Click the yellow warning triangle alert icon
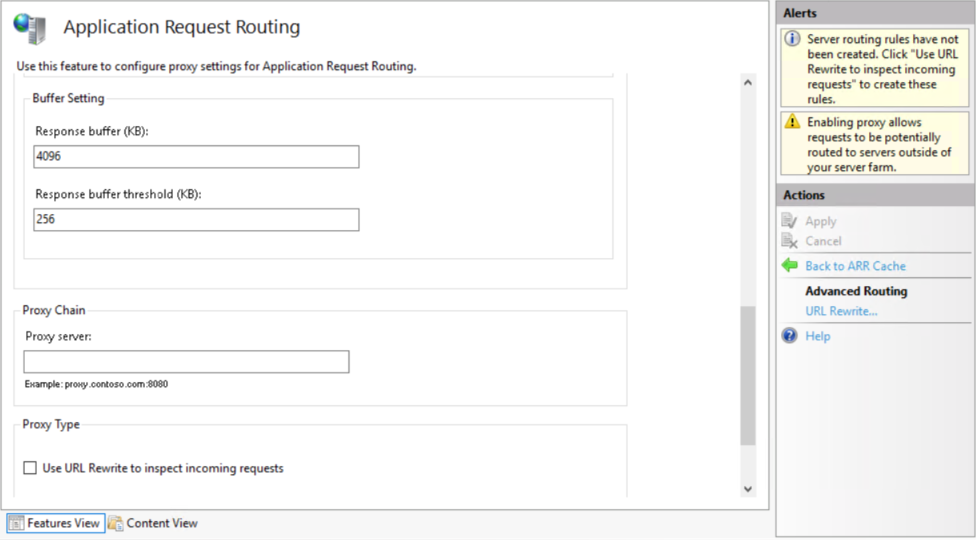The height and width of the screenshot is (540, 976). pyautogui.click(x=792, y=121)
